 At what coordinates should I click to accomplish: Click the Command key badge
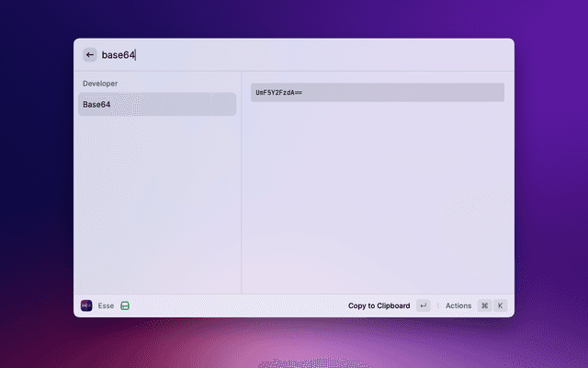point(484,305)
